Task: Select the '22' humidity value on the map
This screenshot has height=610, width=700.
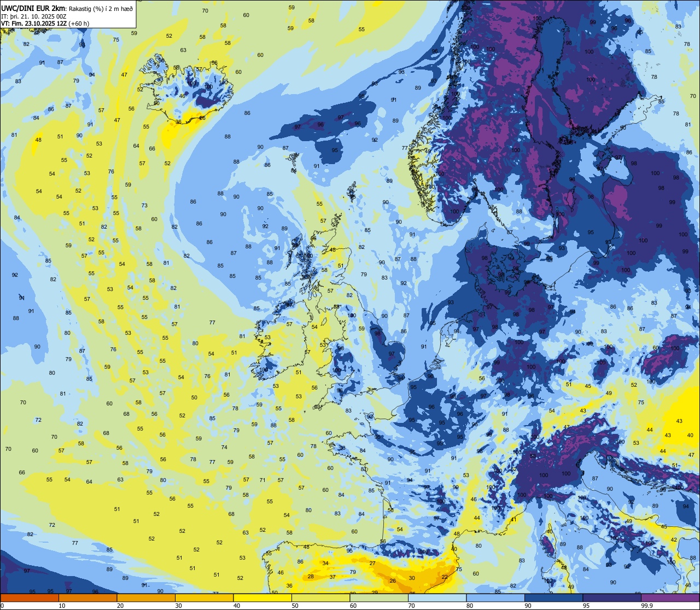Action: click(445, 577)
